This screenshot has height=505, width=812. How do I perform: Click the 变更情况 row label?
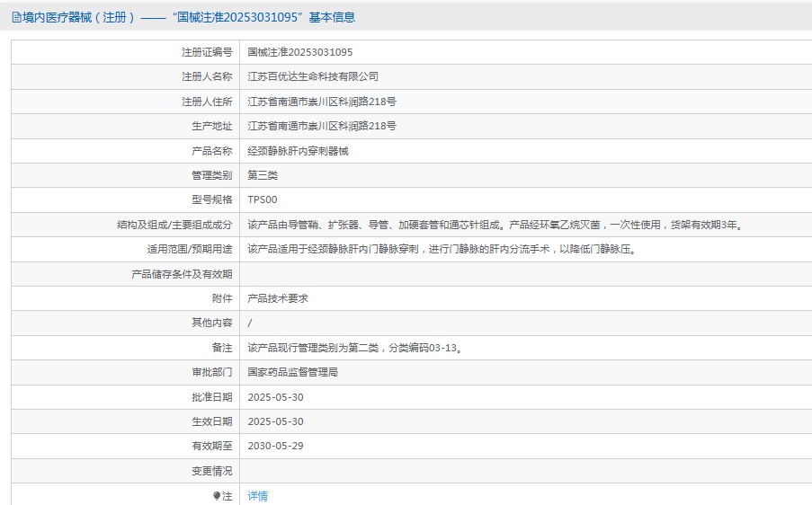pyautogui.click(x=211, y=471)
